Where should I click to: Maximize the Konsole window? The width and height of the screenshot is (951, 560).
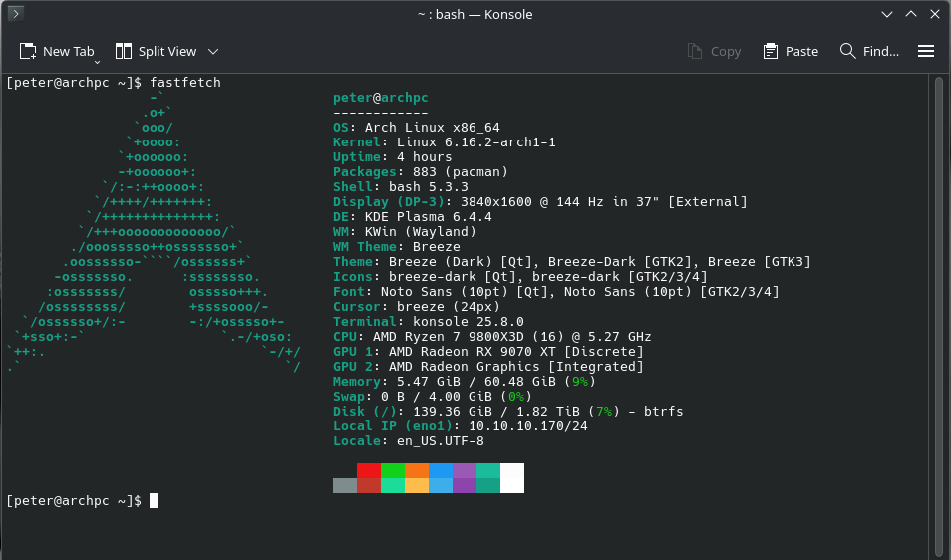(x=910, y=14)
